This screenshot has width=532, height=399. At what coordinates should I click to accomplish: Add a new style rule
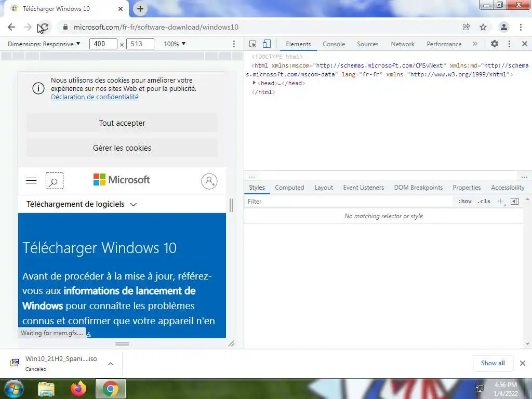(x=500, y=202)
